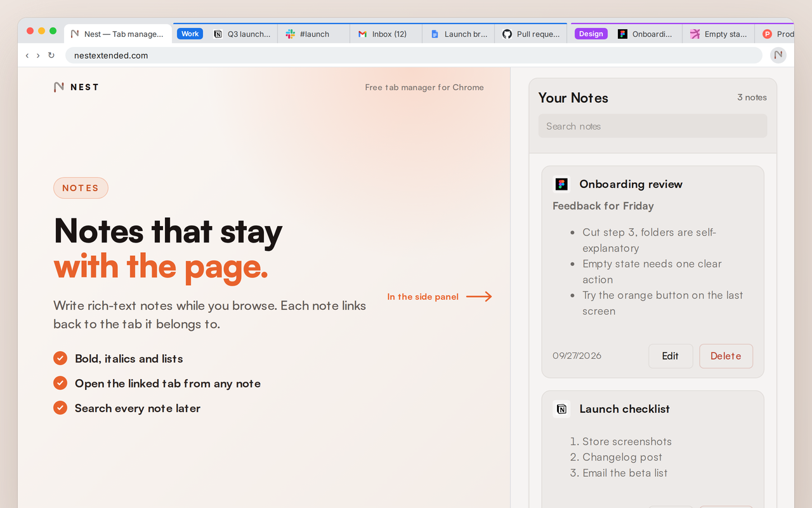Open the #launch Slack tab
The width and height of the screenshot is (812, 508).
point(313,34)
